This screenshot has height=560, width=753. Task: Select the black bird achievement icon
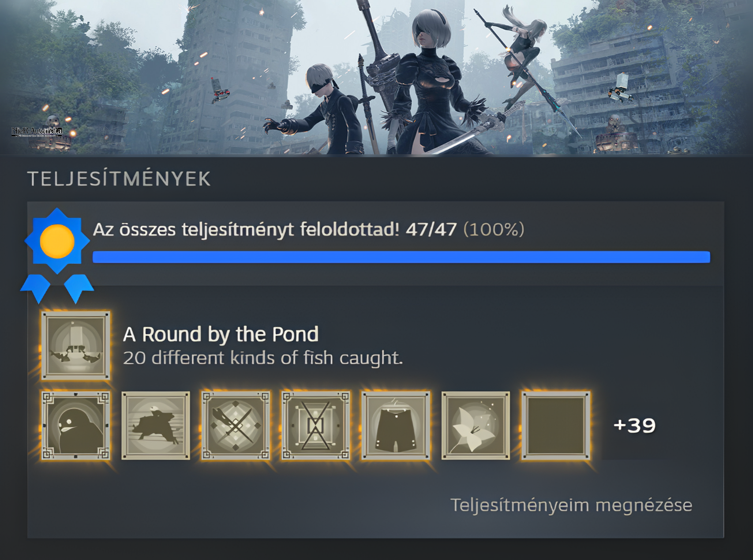click(75, 426)
